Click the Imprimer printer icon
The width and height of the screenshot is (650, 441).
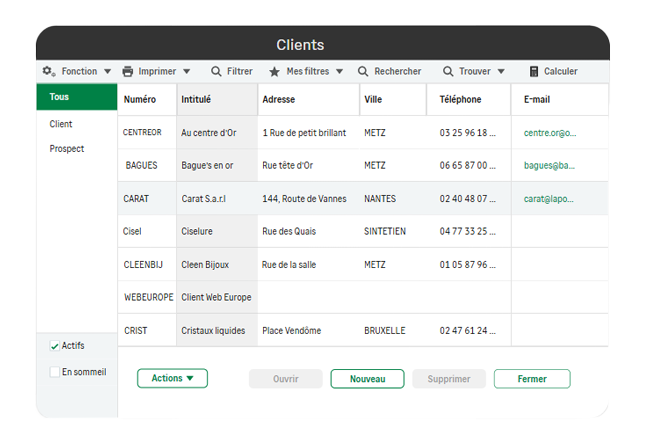pyautogui.click(x=128, y=72)
